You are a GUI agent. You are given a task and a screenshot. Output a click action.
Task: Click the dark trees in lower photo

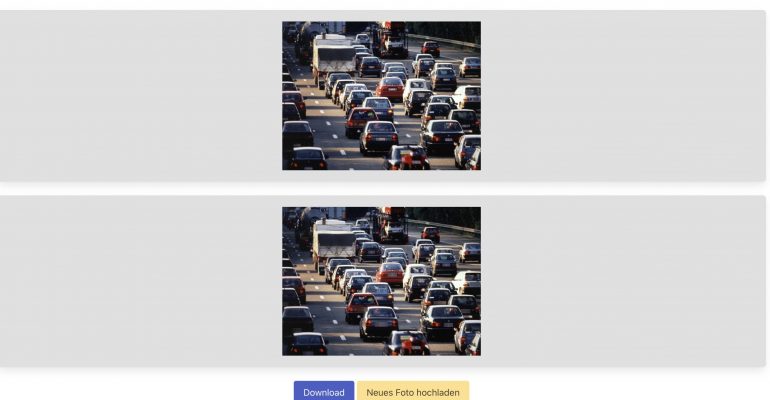point(443,216)
